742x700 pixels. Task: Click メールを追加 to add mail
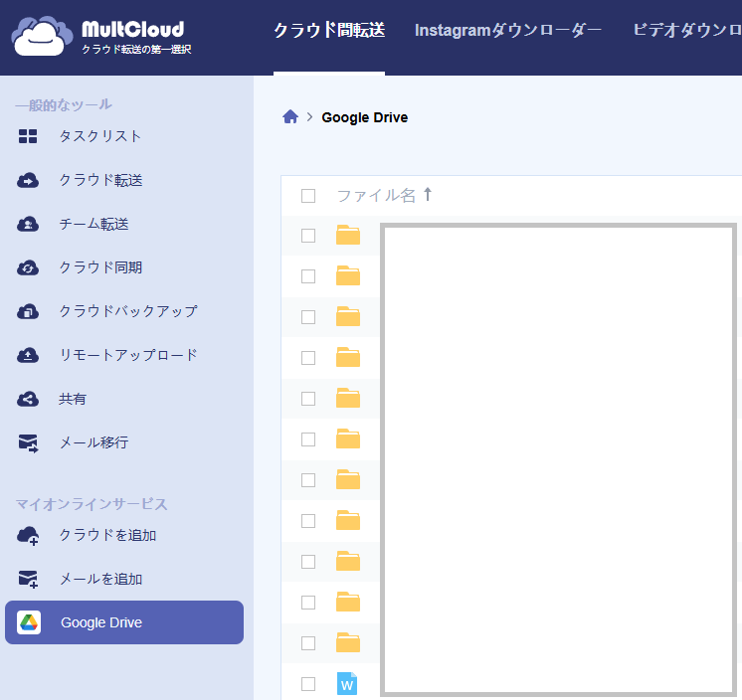[x=100, y=579]
